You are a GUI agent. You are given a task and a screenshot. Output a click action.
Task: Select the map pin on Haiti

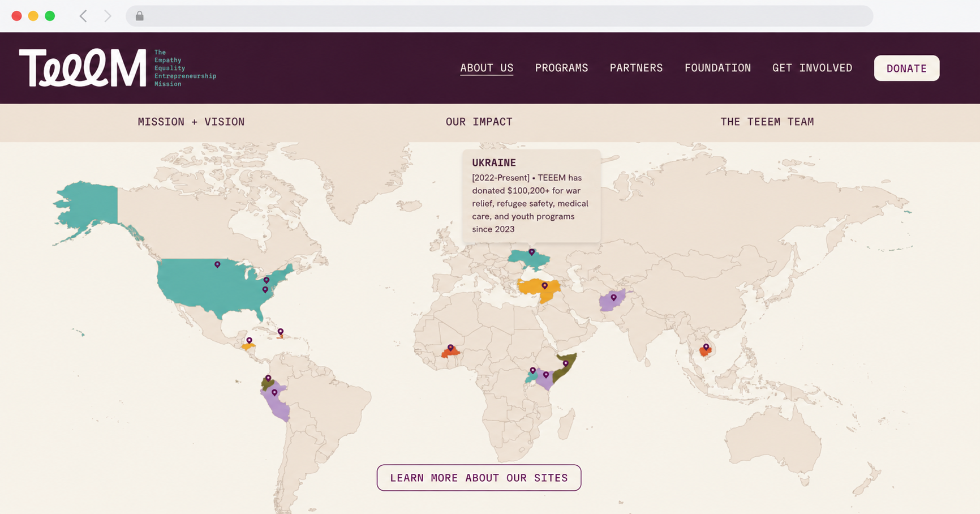[281, 332]
